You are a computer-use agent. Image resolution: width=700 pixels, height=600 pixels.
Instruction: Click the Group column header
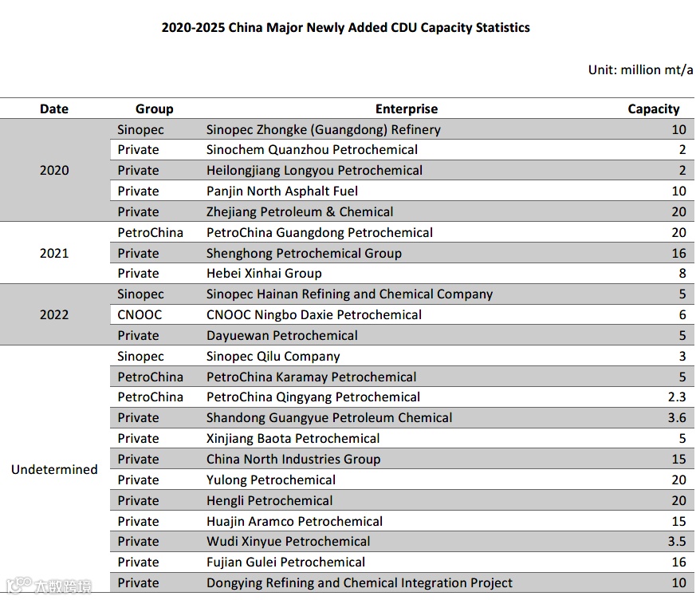point(155,109)
